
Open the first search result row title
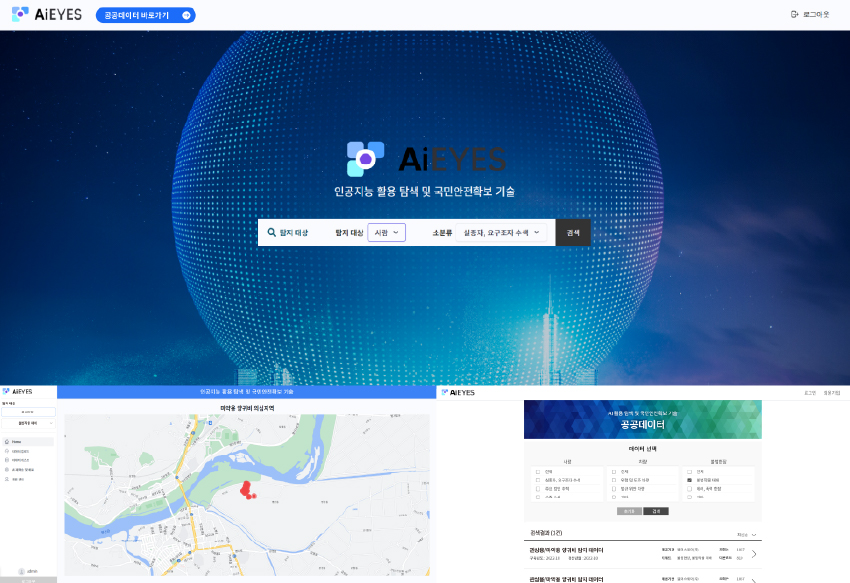[566, 550]
